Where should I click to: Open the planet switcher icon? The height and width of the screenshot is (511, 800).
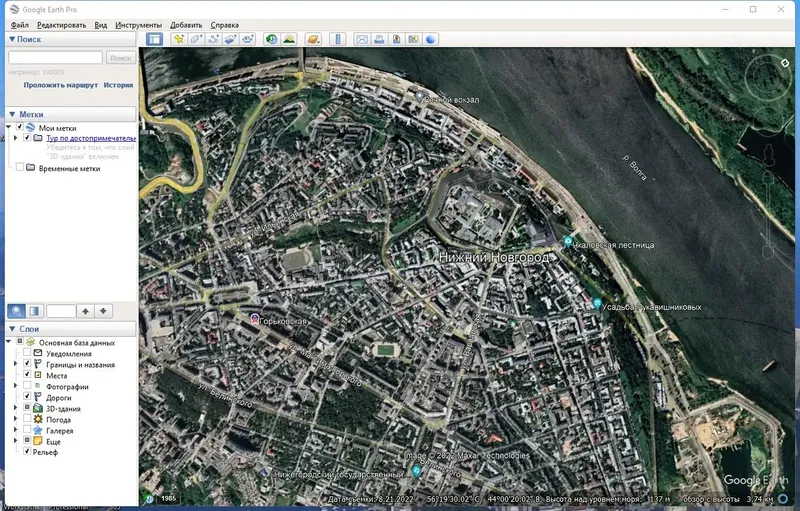tap(313, 39)
